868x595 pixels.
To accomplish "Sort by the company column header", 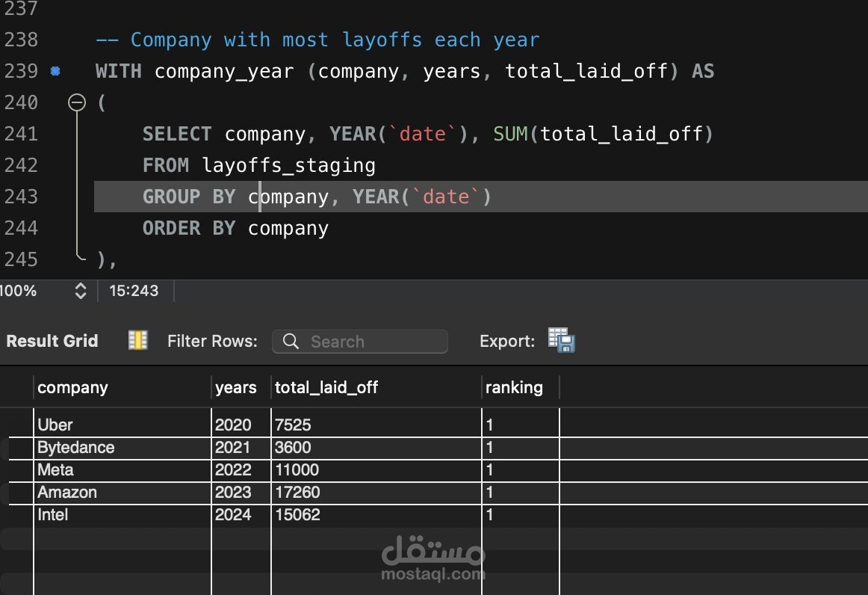I will click(x=123, y=387).
